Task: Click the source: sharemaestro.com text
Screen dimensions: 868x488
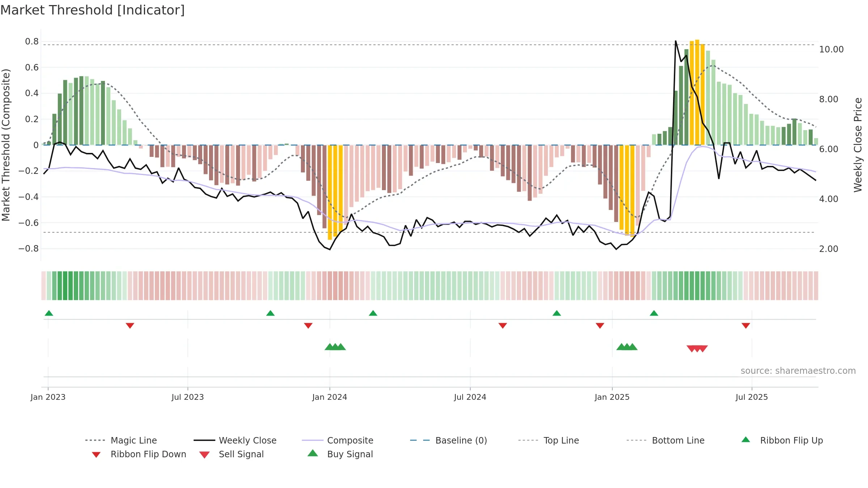Action: (798, 371)
